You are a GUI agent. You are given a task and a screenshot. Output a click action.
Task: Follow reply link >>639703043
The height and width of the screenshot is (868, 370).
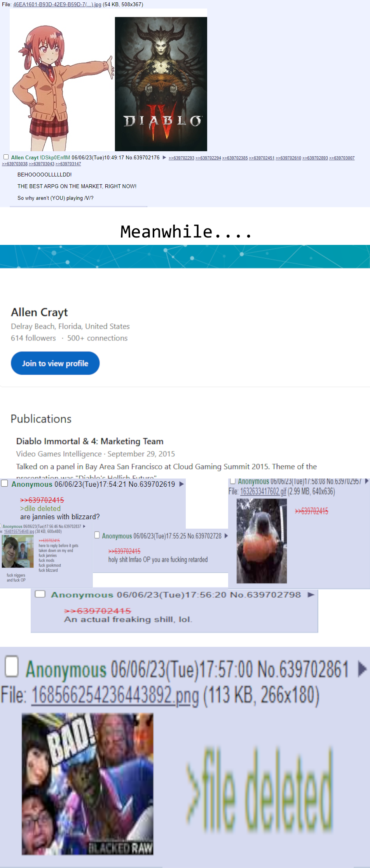click(x=42, y=164)
